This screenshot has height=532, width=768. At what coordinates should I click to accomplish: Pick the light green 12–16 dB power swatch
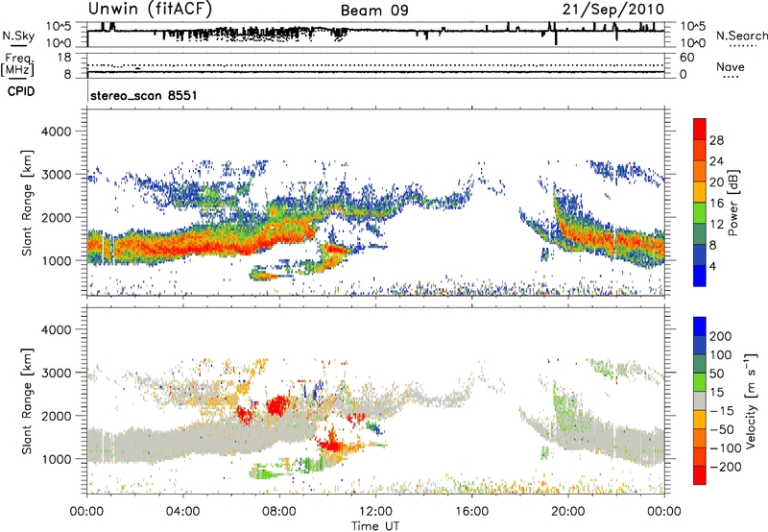pyautogui.click(x=700, y=213)
